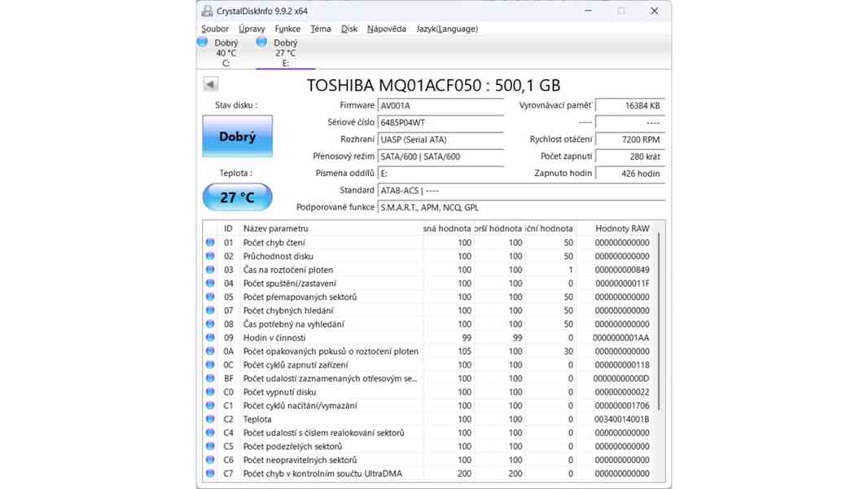Viewport: 868px width, 489px height.
Task: Click the Zapnuto hodin field 426 hodin
Action: click(630, 174)
